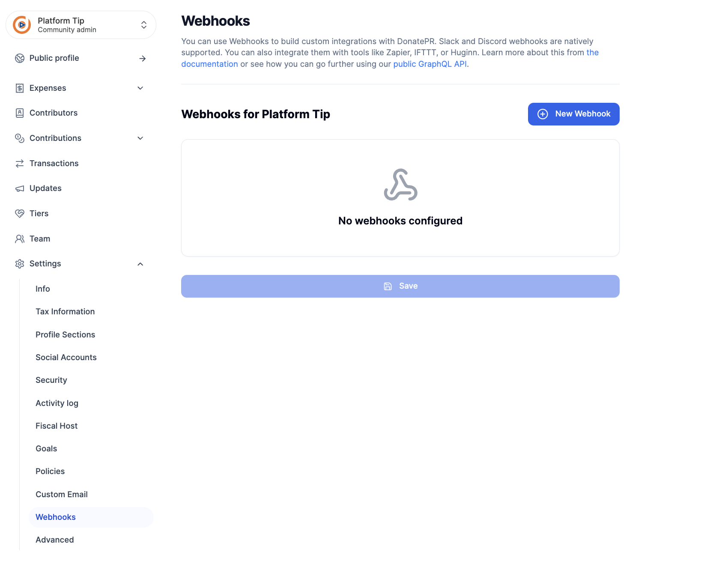Click the Expenses receipt icon
728x561 pixels.
20,88
